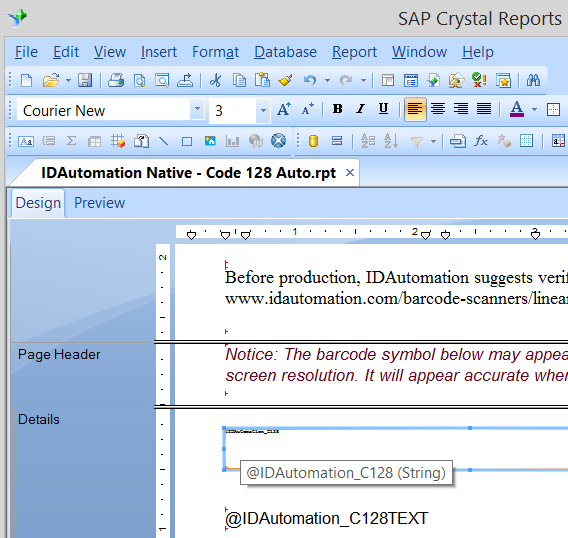Image resolution: width=568 pixels, height=538 pixels.
Task: Expand the Courier New font dropdown
Action: (197, 109)
